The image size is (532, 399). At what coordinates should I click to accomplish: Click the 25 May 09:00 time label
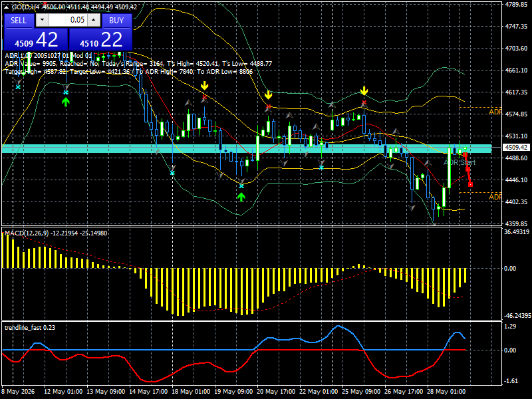[x=361, y=391]
